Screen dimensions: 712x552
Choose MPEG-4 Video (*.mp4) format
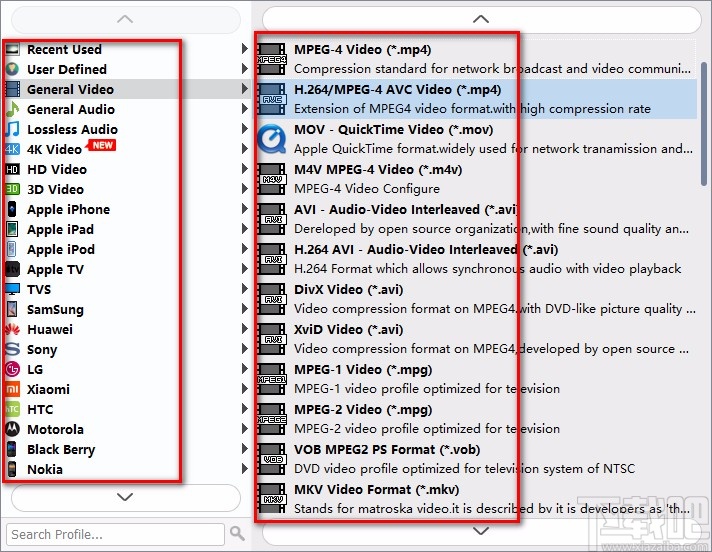476,59
